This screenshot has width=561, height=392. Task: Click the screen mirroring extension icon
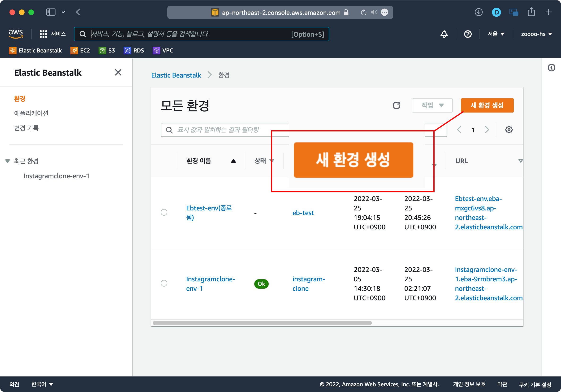[514, 12]
